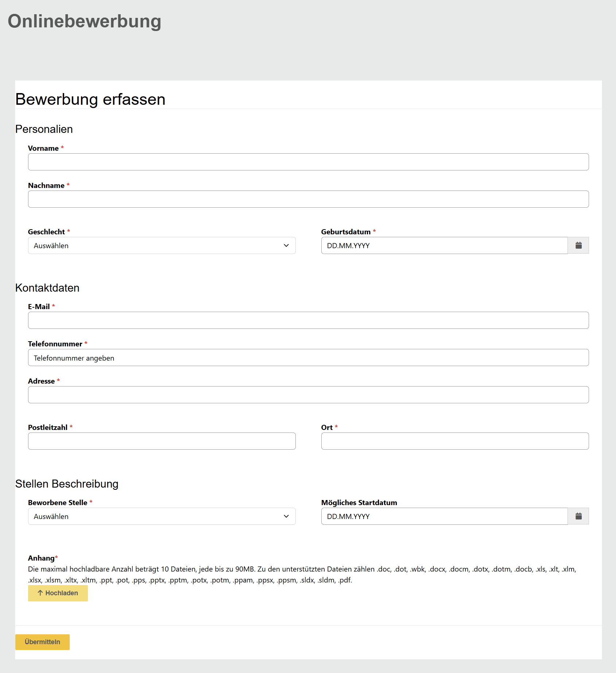The width and height of the screenshot is (616, 673).
Task: Click into the Geburtsdatum date field
Action: (x=444, y=246)
